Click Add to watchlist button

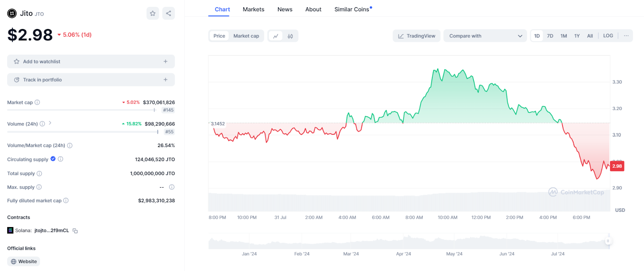pos(91,62)
